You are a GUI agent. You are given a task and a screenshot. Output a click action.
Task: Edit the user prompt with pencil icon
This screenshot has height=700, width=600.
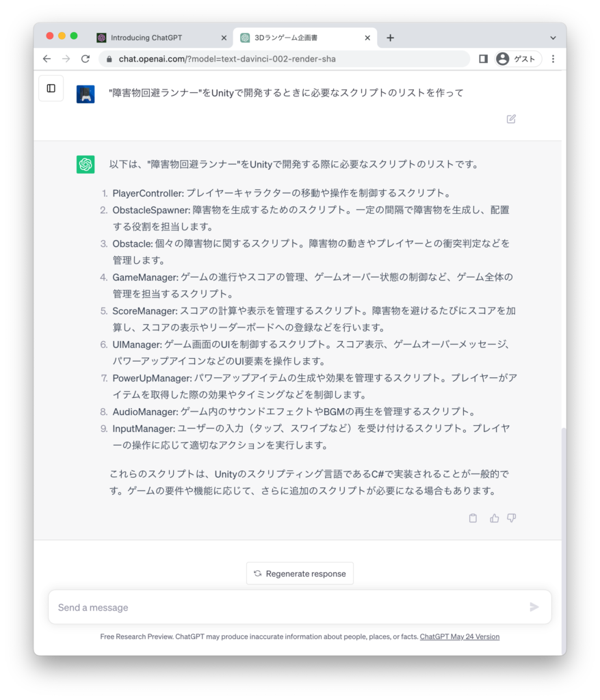511,119
